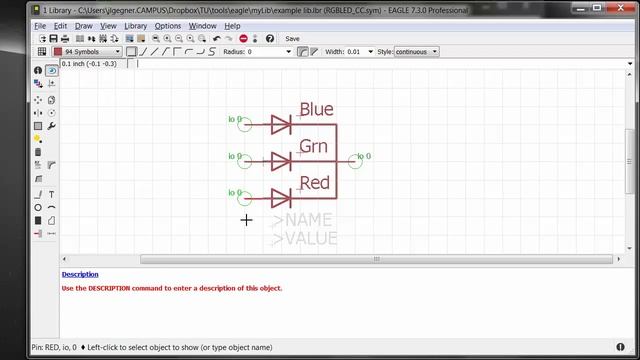
Task: Click the Zoom out icon
Action: point(179,39)
